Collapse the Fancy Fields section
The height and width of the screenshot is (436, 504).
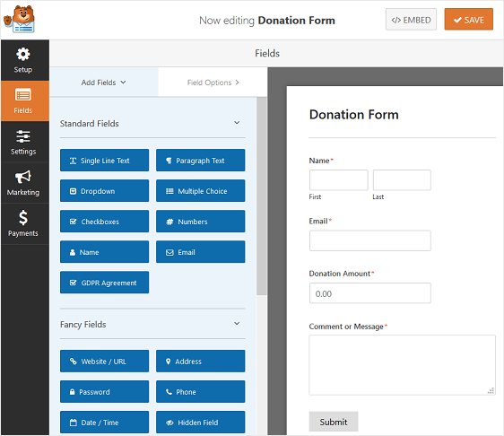[237, 324]
